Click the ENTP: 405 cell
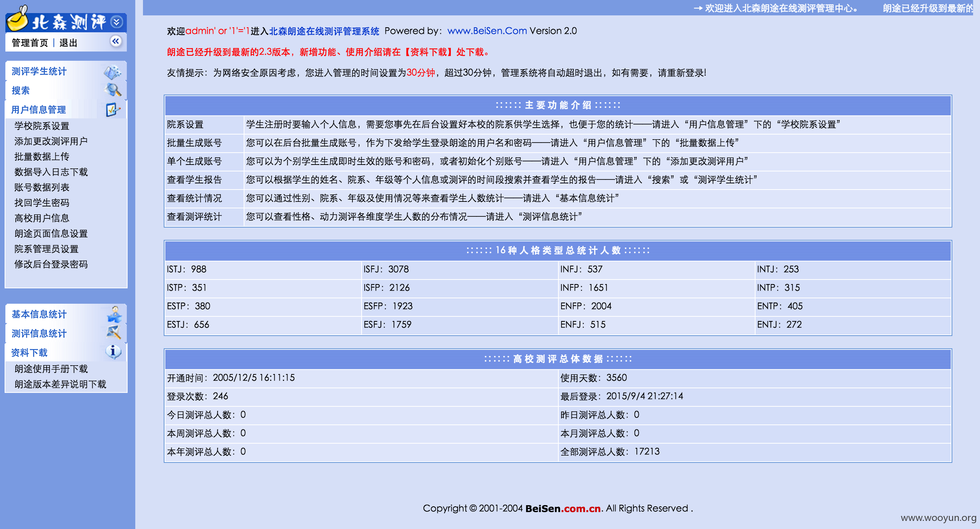 click(853, 306)
